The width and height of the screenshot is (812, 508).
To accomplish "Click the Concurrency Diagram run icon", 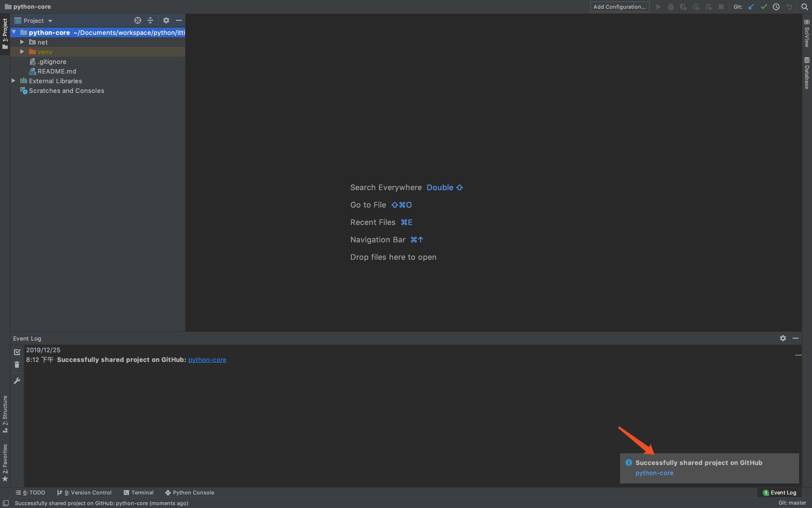I will click(x=709, y=7).
